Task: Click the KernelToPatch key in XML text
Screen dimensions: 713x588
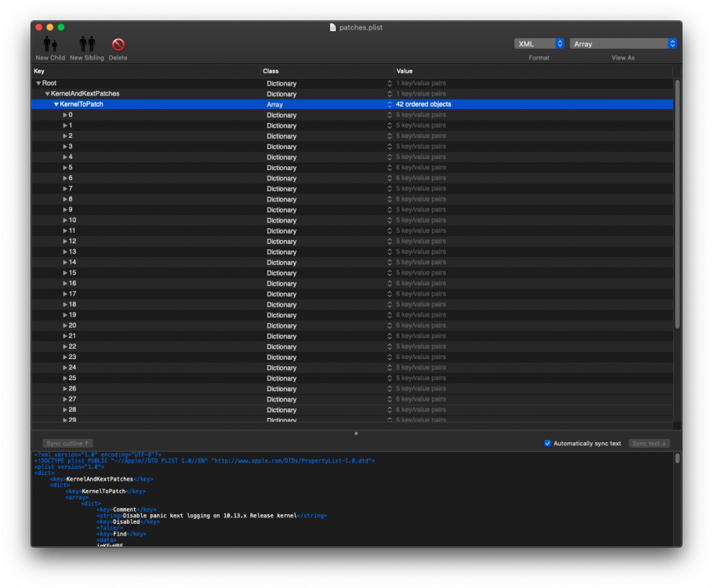Action: (x=104, y=492)
